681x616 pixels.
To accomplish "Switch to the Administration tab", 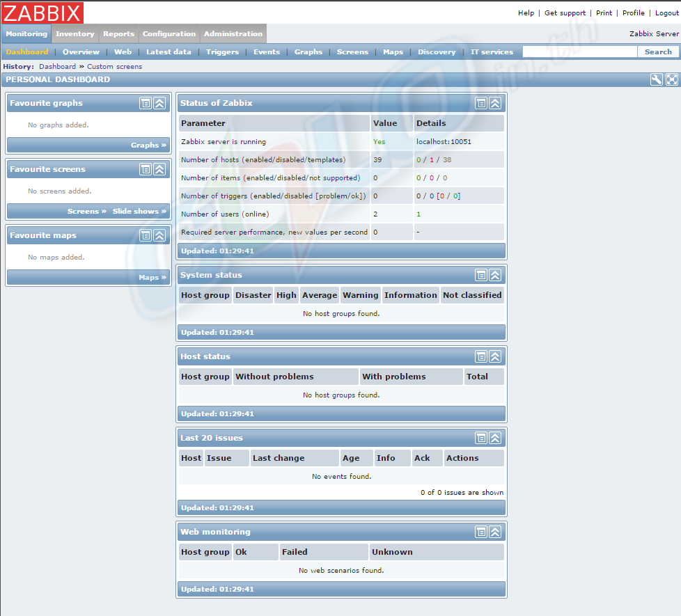I will coord(233,33).
